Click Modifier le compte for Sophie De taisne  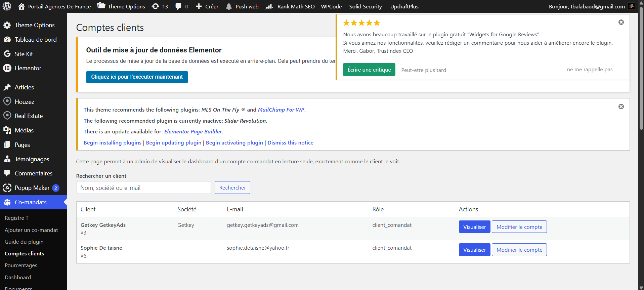point(519,250)
